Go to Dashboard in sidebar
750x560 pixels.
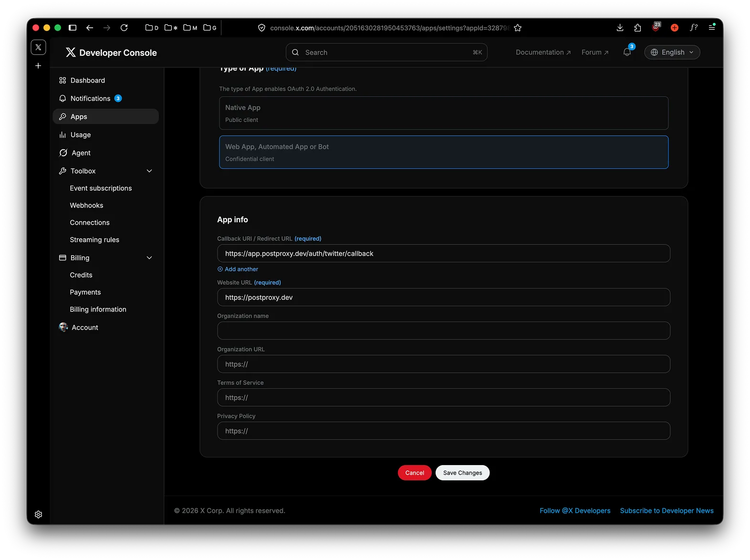pyautogui.click(x=105, y=80)
